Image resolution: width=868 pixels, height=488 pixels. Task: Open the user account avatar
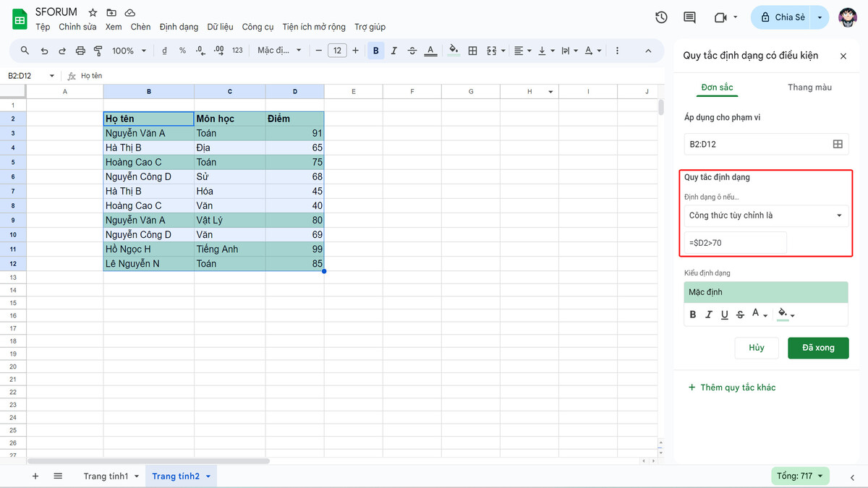pos(848,17)
